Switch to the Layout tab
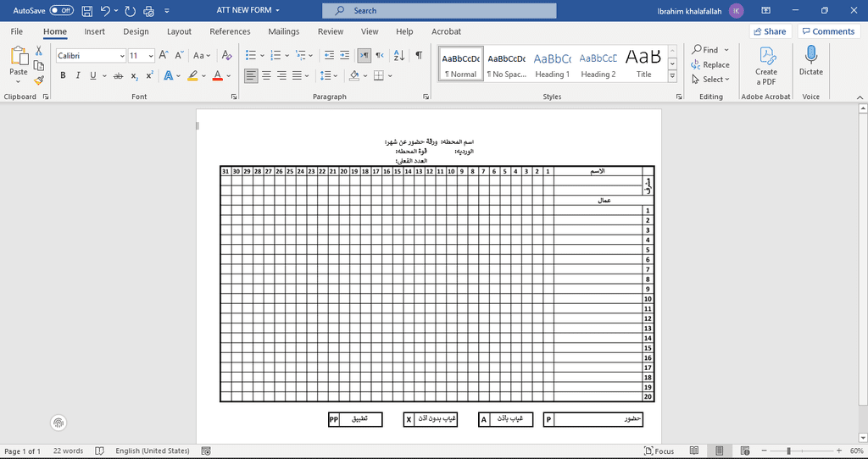This screenshot has height=459, width=868. point(179,31)
